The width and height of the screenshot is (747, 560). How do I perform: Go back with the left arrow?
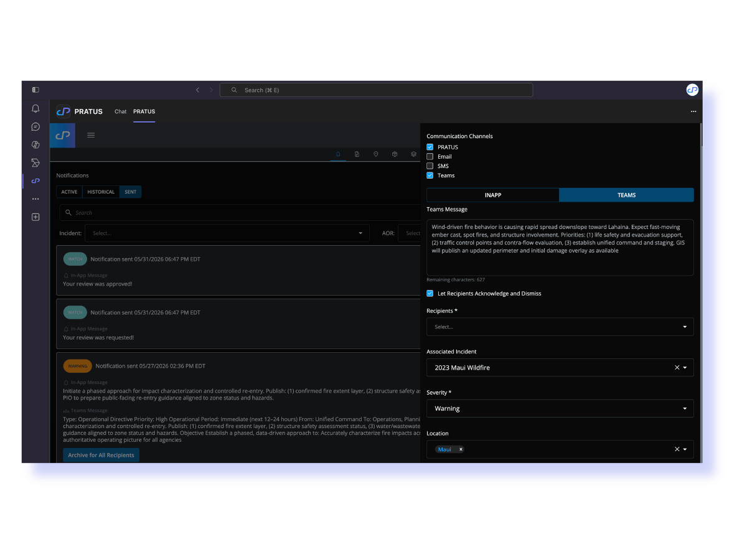pos(198,90)
